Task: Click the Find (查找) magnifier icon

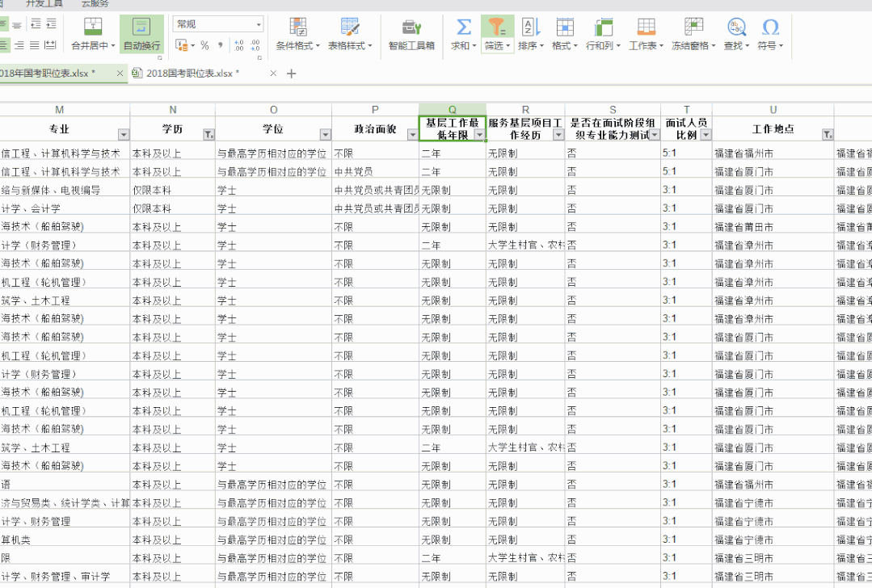Action: [736, 27]
